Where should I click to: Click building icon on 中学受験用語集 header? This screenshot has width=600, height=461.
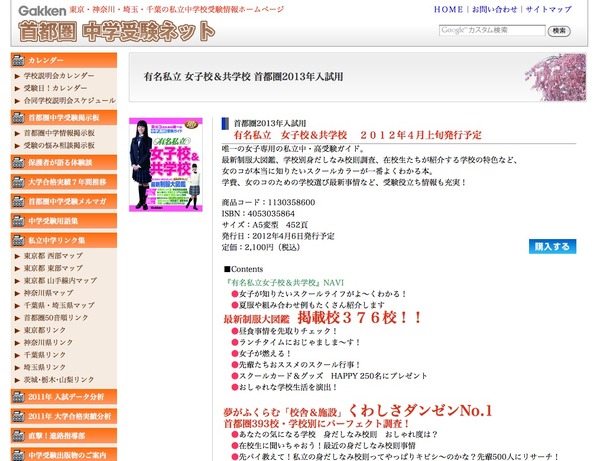click(x=18, y=221)
